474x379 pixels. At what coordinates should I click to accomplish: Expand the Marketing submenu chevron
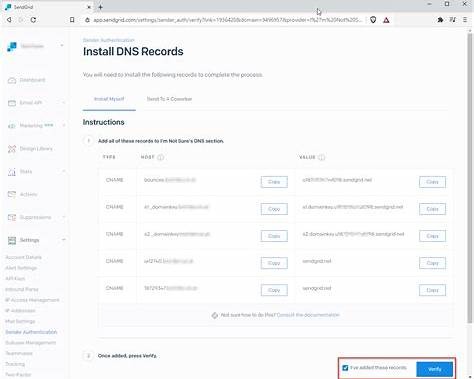click(63, 126)
